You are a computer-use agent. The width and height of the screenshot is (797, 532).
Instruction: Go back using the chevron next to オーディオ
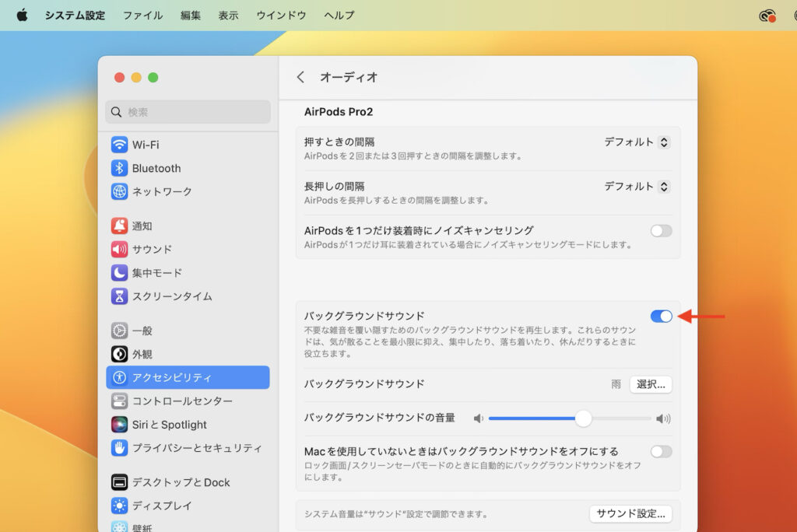tap(300, 78)
